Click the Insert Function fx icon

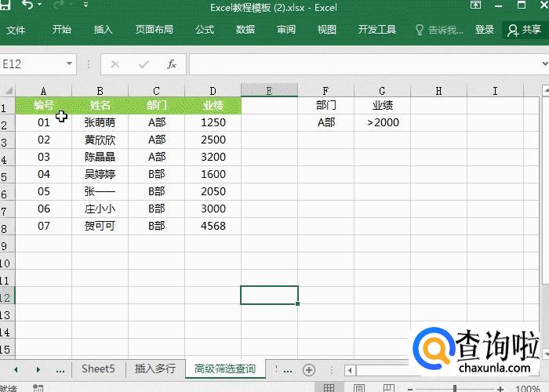[172, 64]
